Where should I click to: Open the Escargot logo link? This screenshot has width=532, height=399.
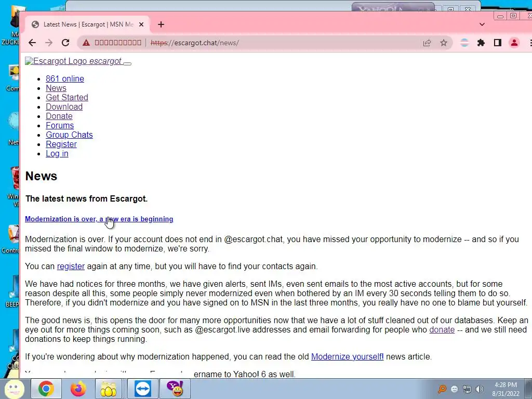pos(74,61)
